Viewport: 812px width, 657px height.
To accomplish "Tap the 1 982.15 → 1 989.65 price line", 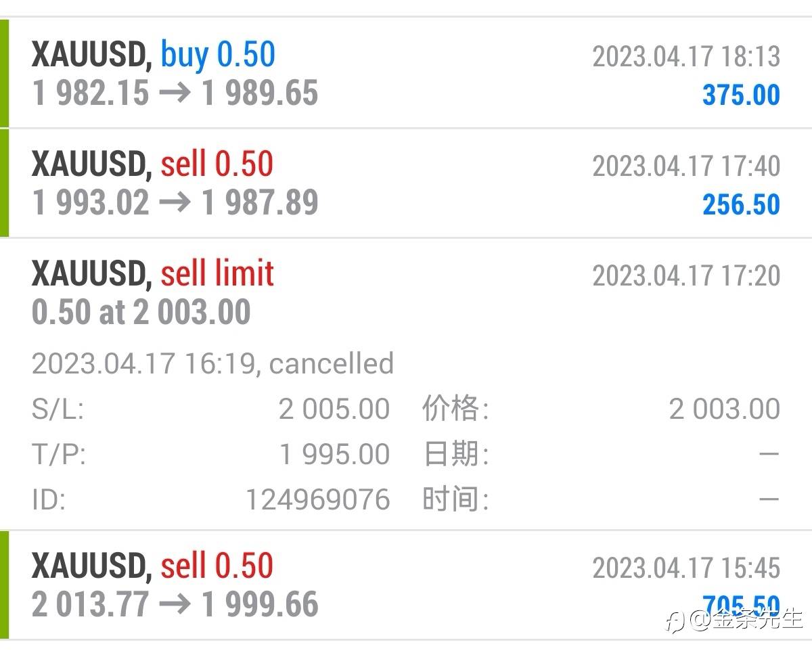I will click(175, 93).
